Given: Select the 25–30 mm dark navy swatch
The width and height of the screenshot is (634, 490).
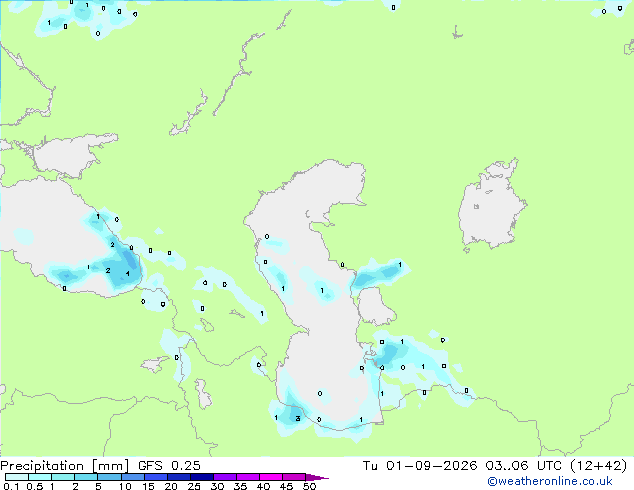Looking at the screenshot, I should point(202,477).
